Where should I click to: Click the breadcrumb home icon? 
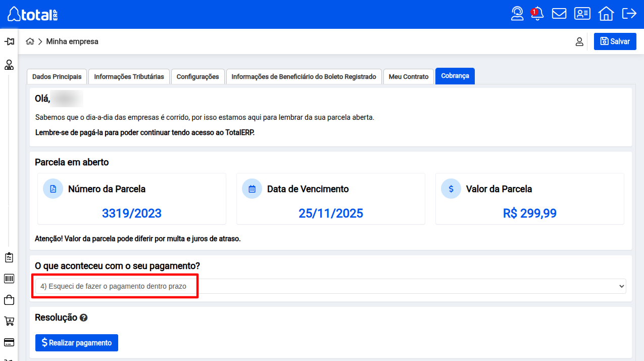[x=30, y=41]
